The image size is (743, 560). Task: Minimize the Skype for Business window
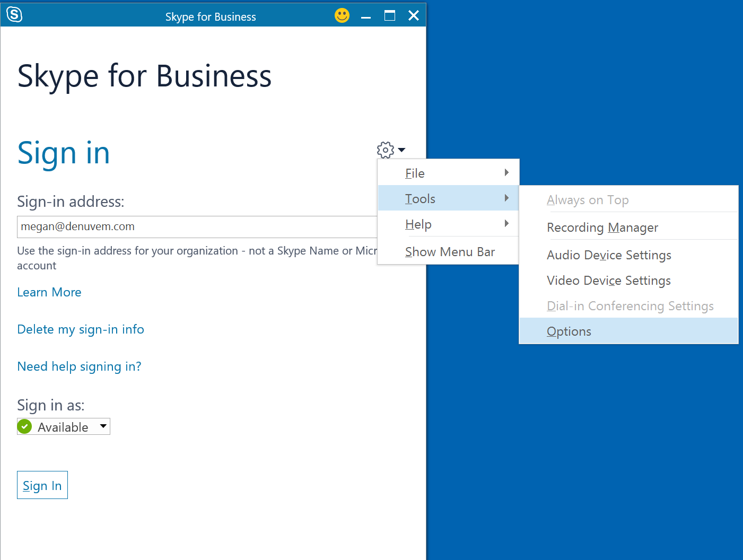pyautogui.click(x=366, y=16)
